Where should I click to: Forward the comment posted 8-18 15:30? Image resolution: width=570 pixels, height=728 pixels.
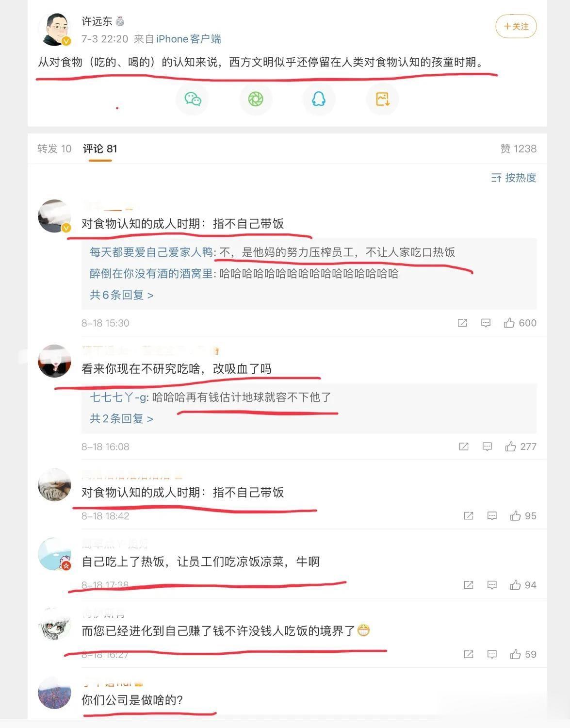462,323
